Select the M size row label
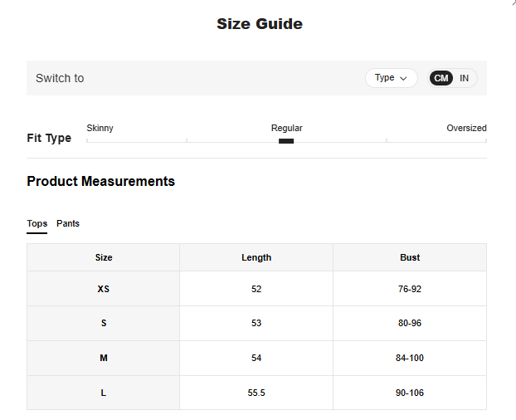Viewport: 516px width, 420px height. point(104,358)
